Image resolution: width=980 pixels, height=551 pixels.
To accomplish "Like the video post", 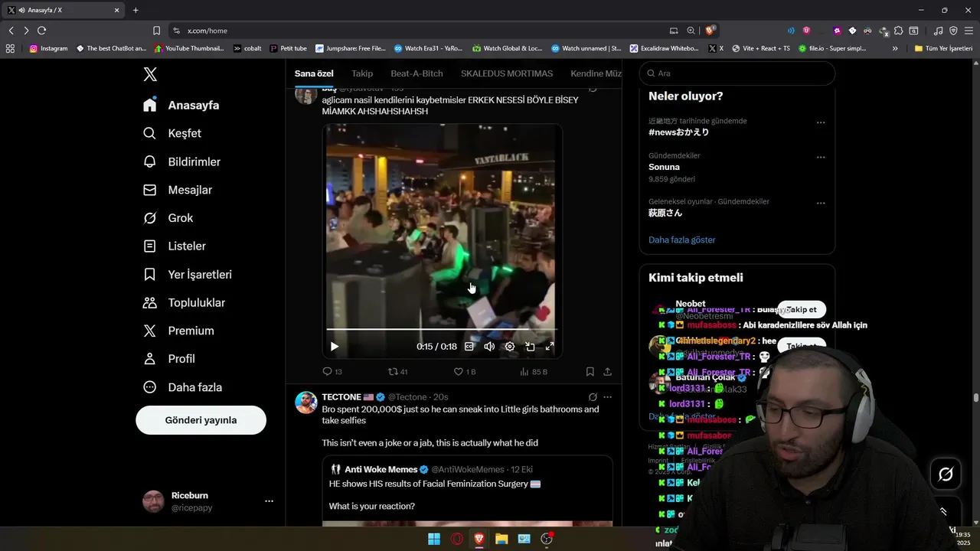I will 465,372.
